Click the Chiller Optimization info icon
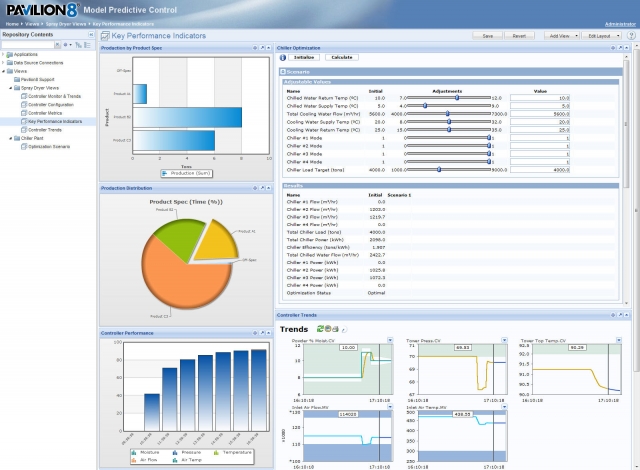Screen dimensions: 640x470 coord(282,58)
